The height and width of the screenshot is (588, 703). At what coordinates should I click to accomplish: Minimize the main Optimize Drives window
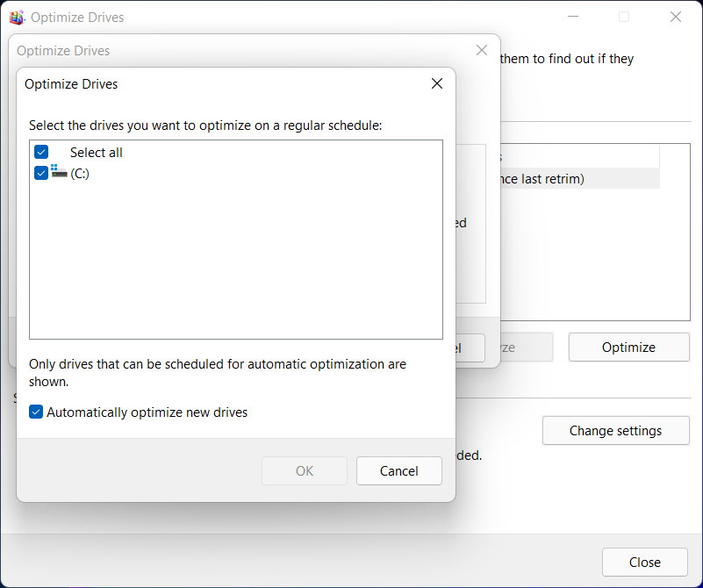coord(572,18)
